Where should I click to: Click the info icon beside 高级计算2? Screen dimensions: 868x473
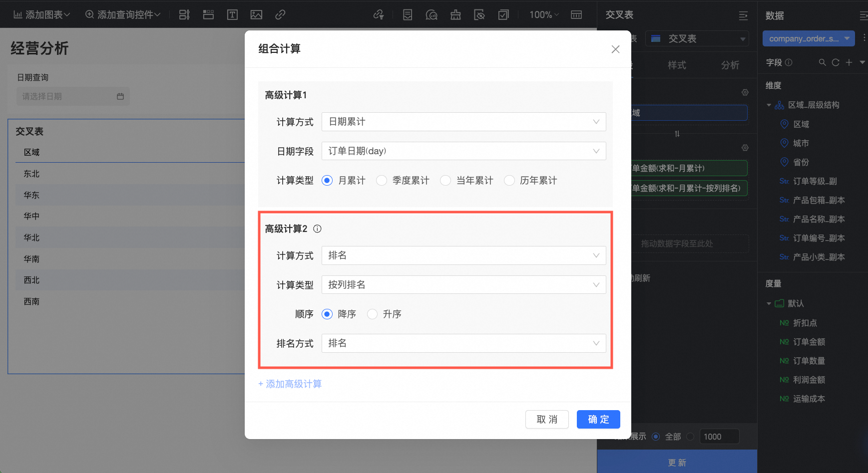[317, 229]
